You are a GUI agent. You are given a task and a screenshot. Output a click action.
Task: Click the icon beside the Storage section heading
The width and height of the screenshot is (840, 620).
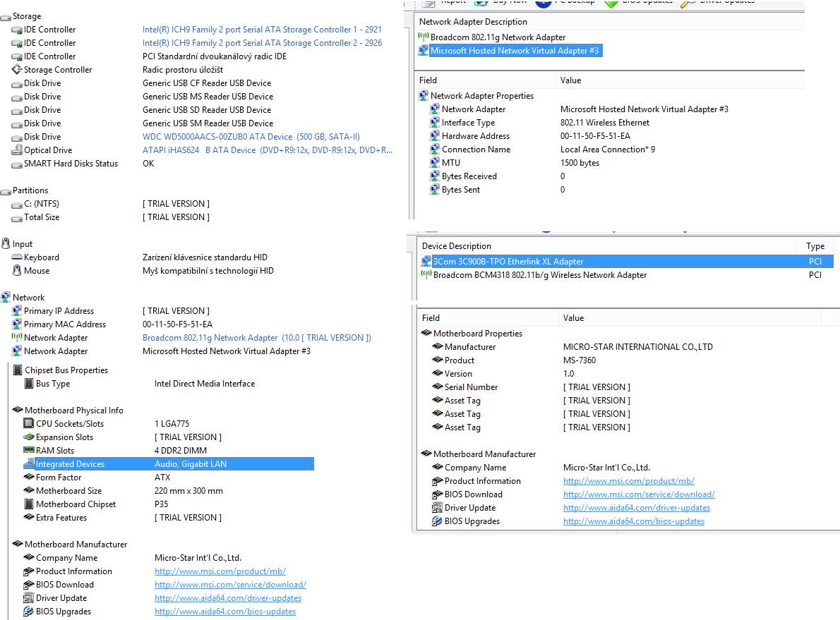click(6, 17)
